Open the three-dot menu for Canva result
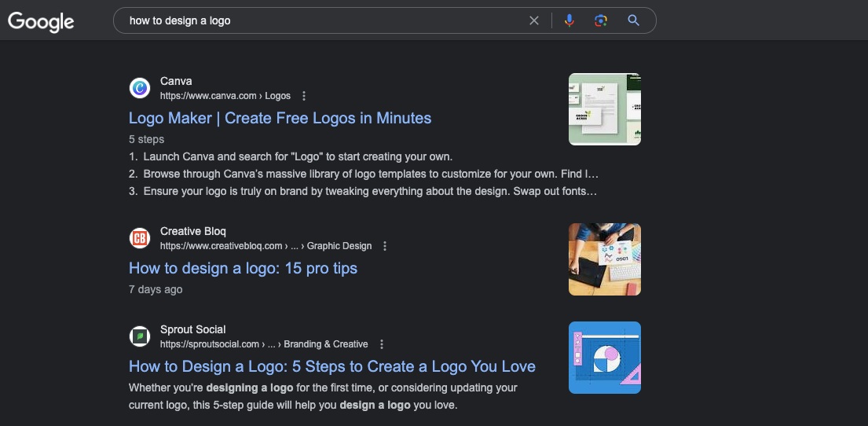868x426 pixels. 303,96
